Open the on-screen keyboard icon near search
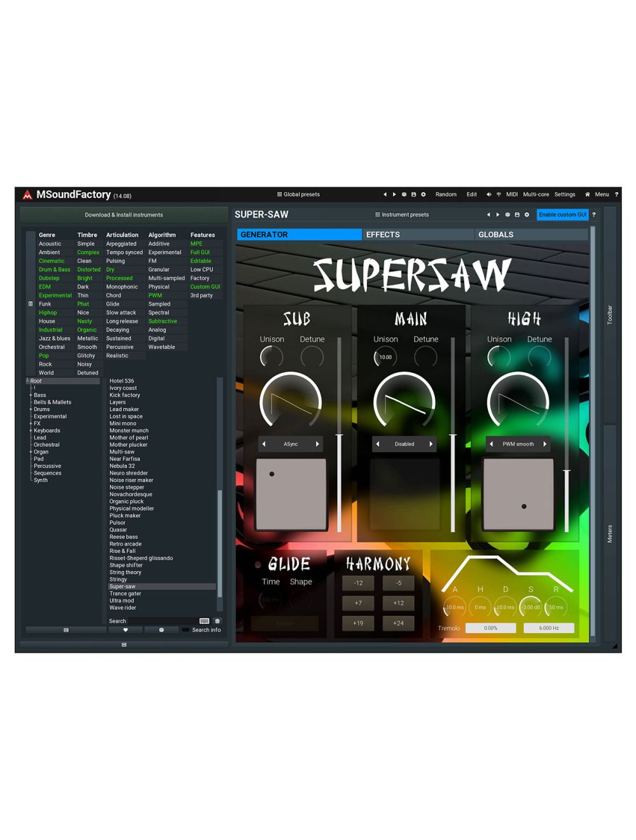Viewport: 636px width, 840px height. point(204,621)
